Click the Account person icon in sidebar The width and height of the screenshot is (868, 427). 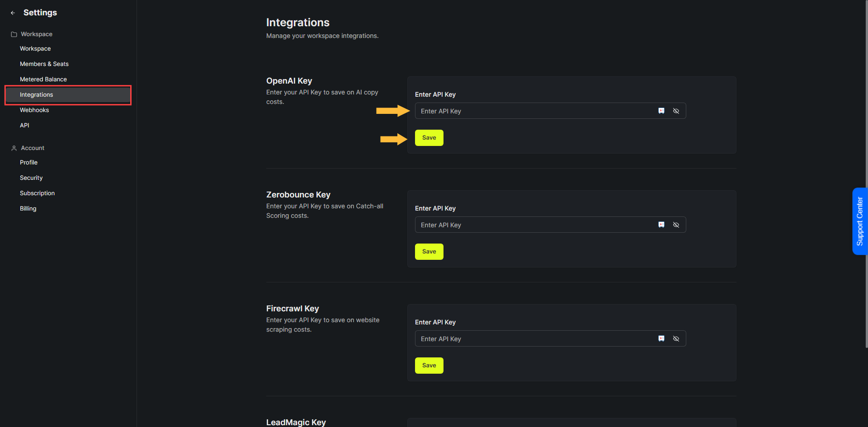point(14,148)
